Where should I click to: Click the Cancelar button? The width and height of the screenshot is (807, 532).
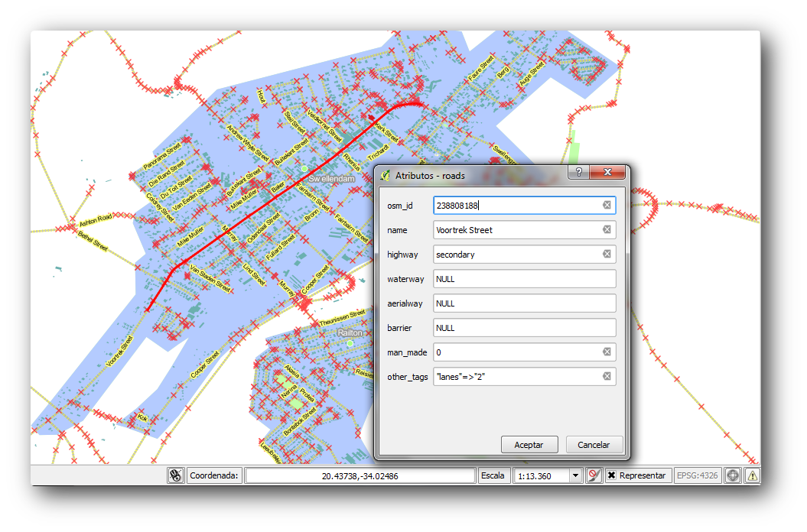[x=594, y=445]
